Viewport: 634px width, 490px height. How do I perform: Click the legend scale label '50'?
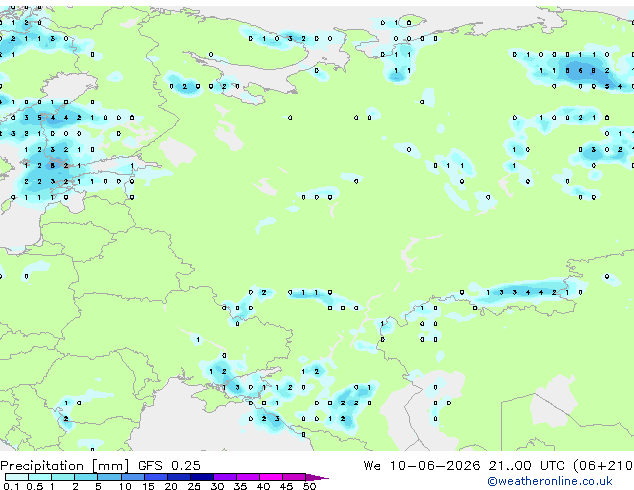pyautogui.click(x=309, y=486)
